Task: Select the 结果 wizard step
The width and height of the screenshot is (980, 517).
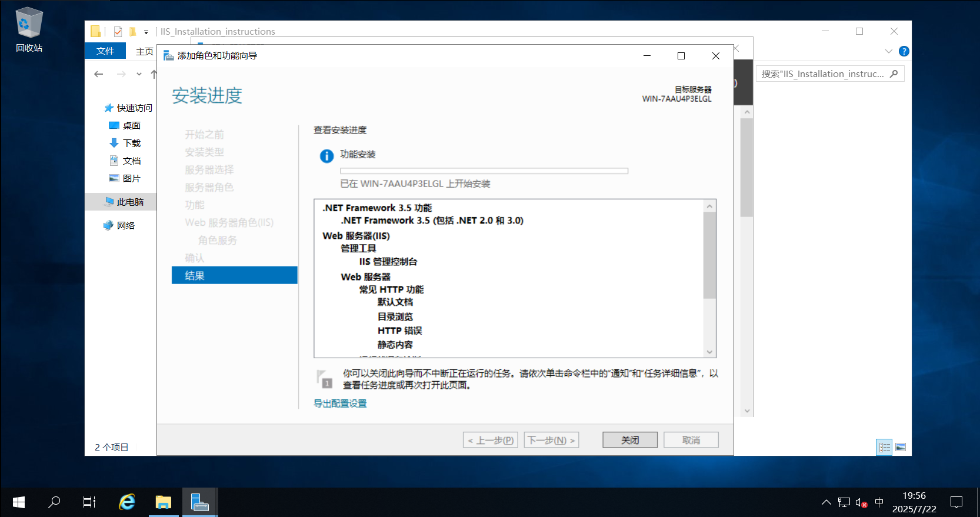Action: click(x=234, y=275)
